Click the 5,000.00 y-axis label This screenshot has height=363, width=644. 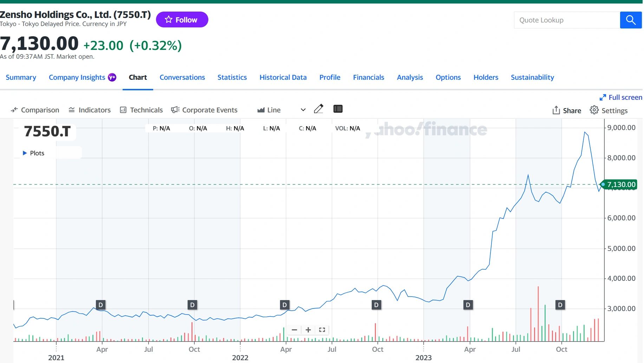pos(622,248)
